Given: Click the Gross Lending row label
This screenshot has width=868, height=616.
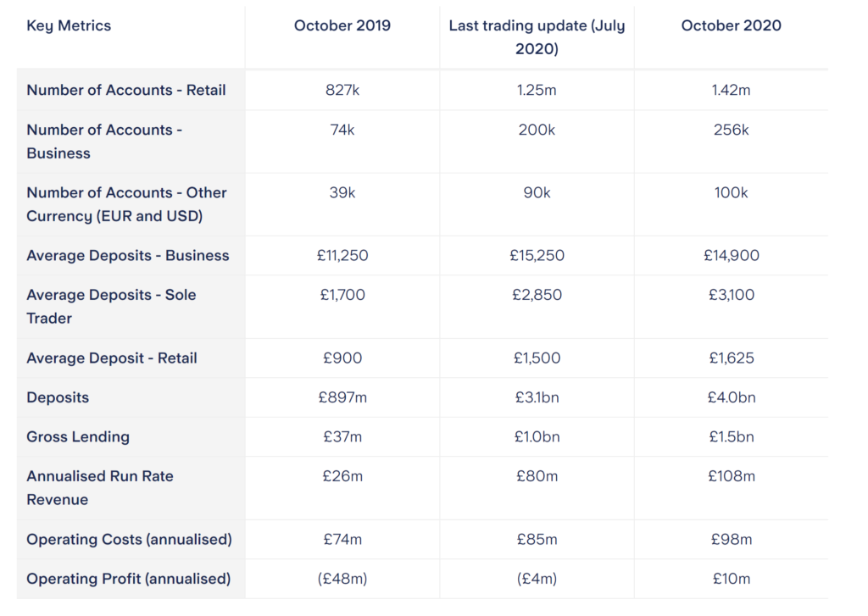Looking at the screenshot, I should [x=78, y=436].
